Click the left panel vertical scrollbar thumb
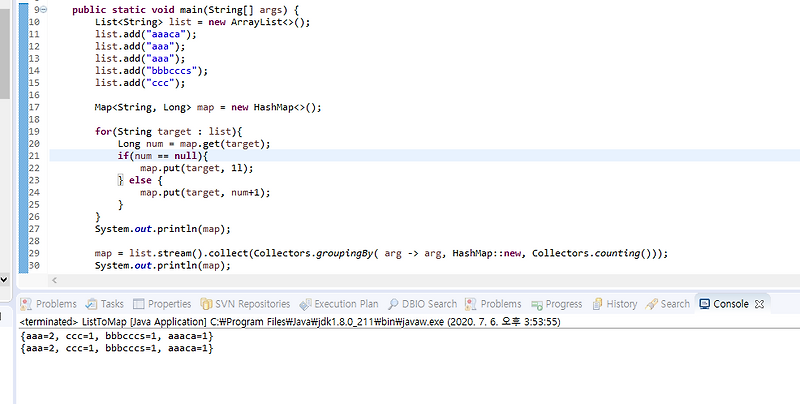Screen dimensions: 800x404 point(4,54)
